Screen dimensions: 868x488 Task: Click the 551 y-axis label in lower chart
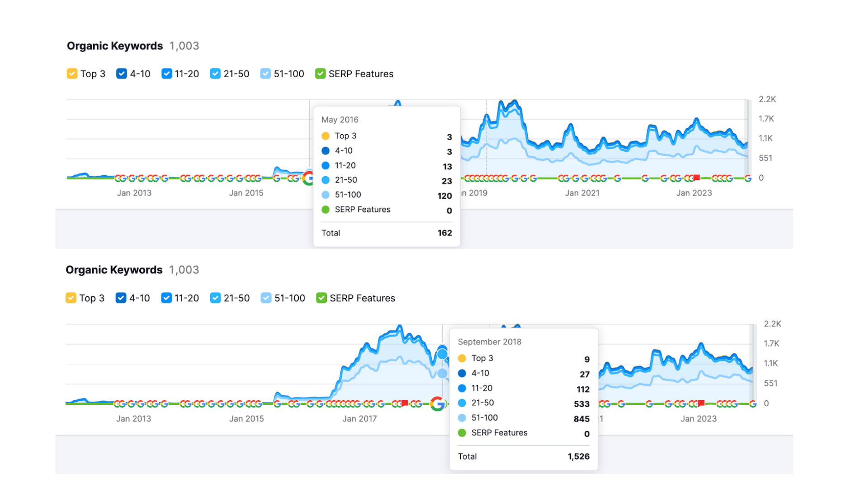(771, 383)
